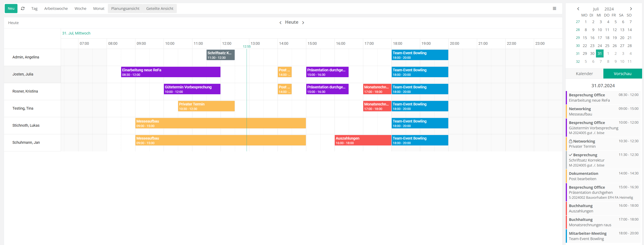Toggle Geteilte Ansicht view
Screen dimensions: 644x245
159,9
